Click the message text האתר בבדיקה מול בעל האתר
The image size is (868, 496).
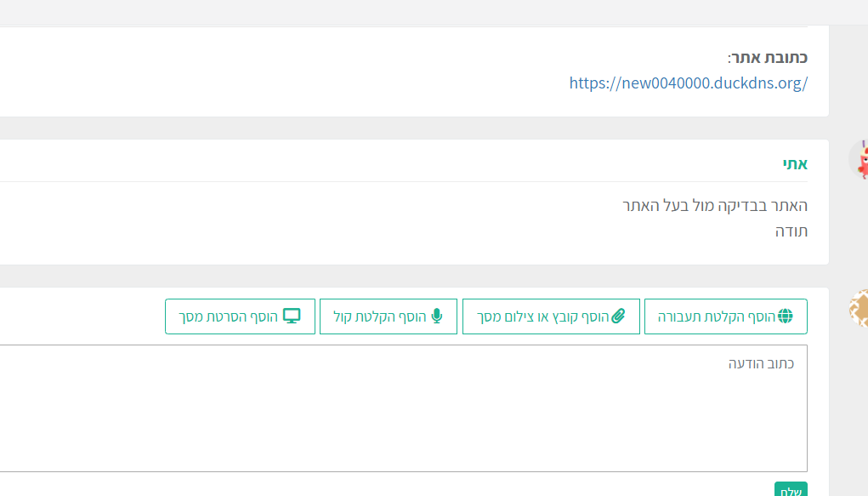[x=714, y=205]
